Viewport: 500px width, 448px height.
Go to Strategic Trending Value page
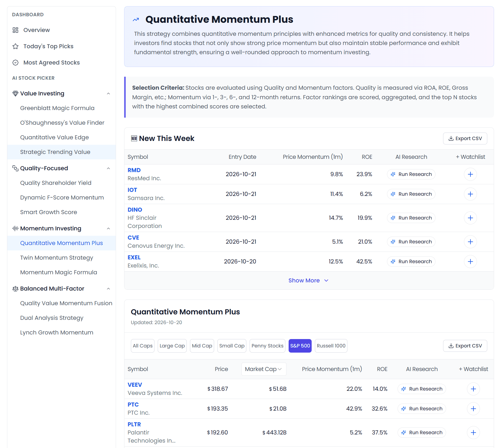[55, 152]
